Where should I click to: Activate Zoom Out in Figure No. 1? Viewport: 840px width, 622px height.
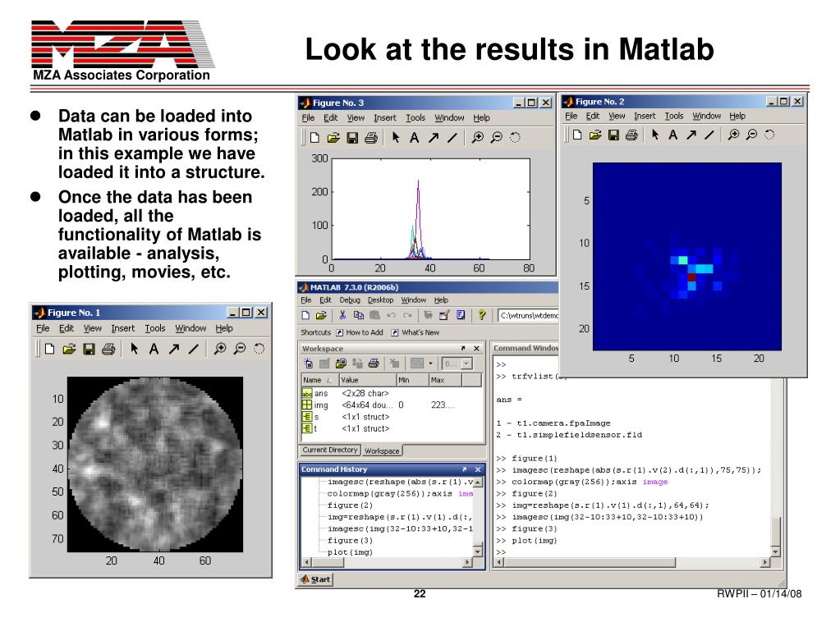[x=240, y=349]
